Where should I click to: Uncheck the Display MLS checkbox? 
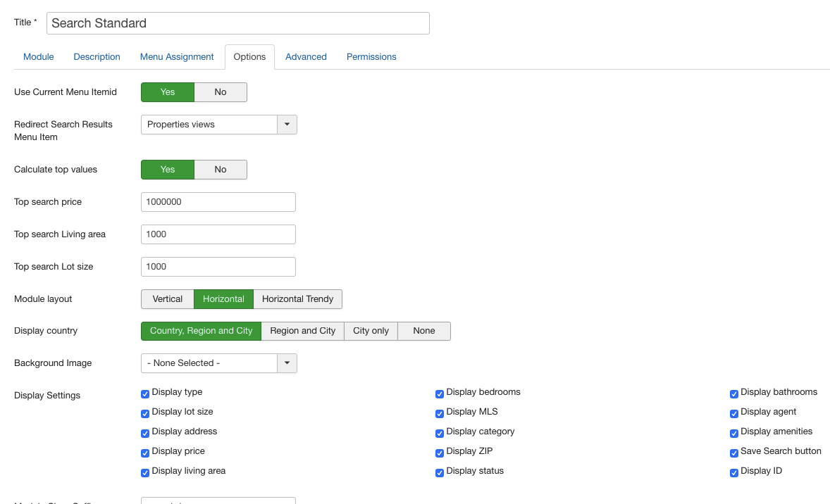click(440, 413)
